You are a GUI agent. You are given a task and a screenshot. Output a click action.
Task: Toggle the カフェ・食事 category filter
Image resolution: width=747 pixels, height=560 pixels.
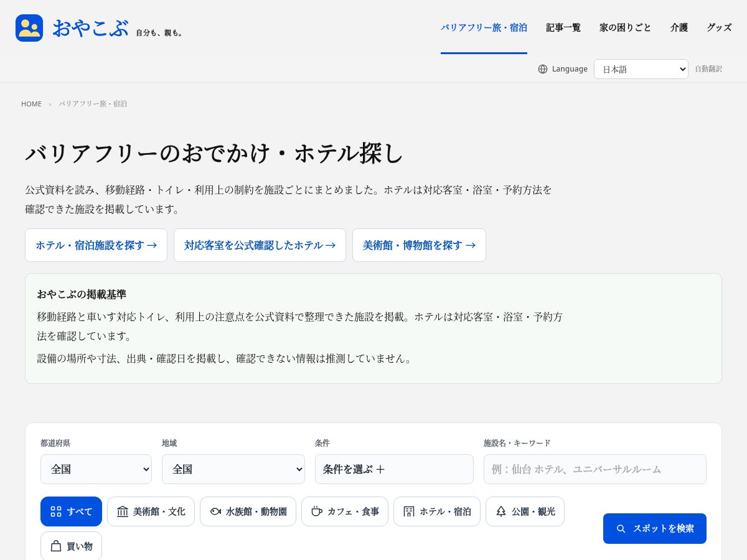point(345,511)
